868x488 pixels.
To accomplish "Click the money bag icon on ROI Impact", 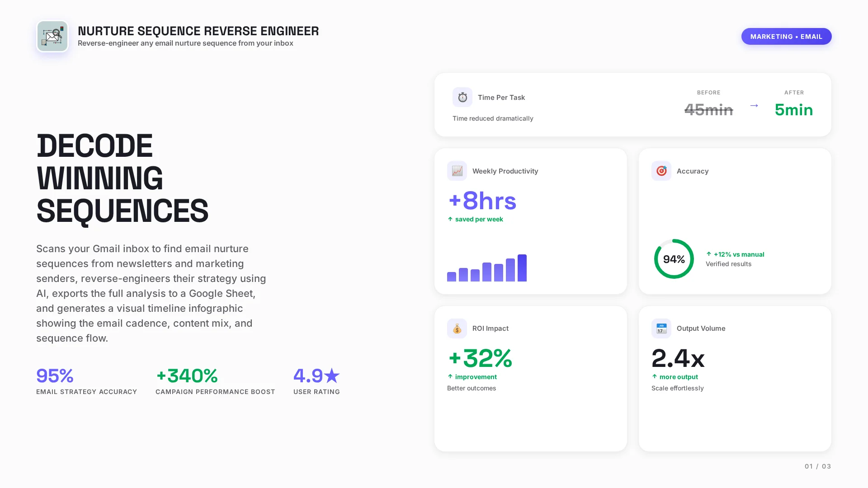I will (457, 328).
